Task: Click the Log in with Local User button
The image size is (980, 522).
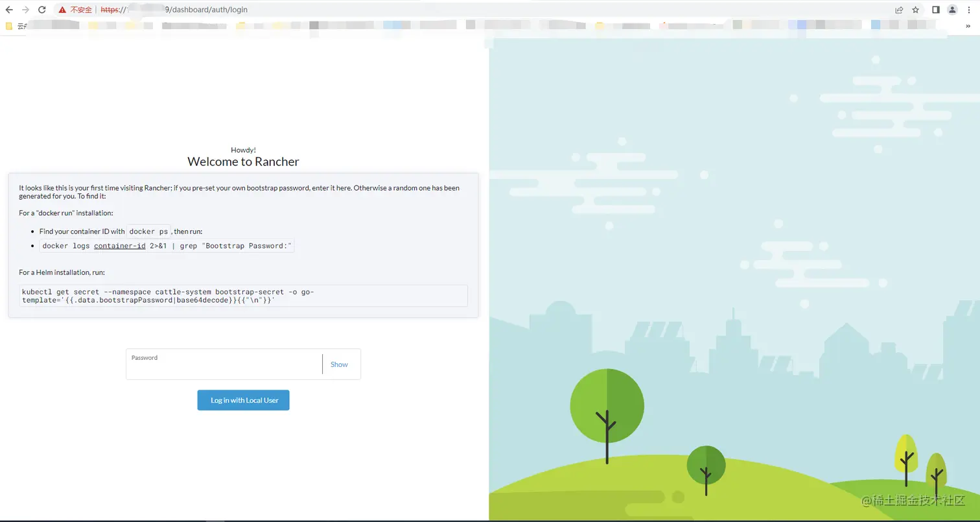Action: pyautogui.click(x=243, y=400)
